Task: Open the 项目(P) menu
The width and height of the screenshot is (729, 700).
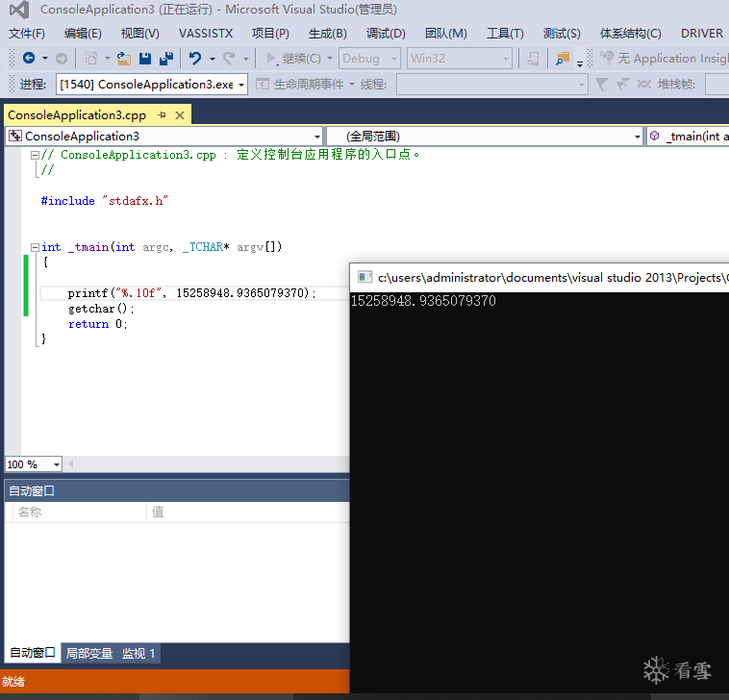Action: click(x=270, y=34)
